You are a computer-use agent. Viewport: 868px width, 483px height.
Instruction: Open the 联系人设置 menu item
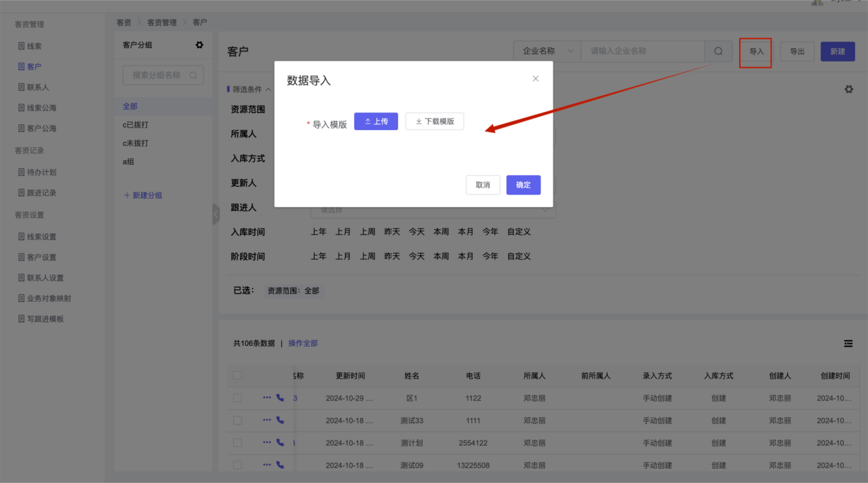(45, 278)
